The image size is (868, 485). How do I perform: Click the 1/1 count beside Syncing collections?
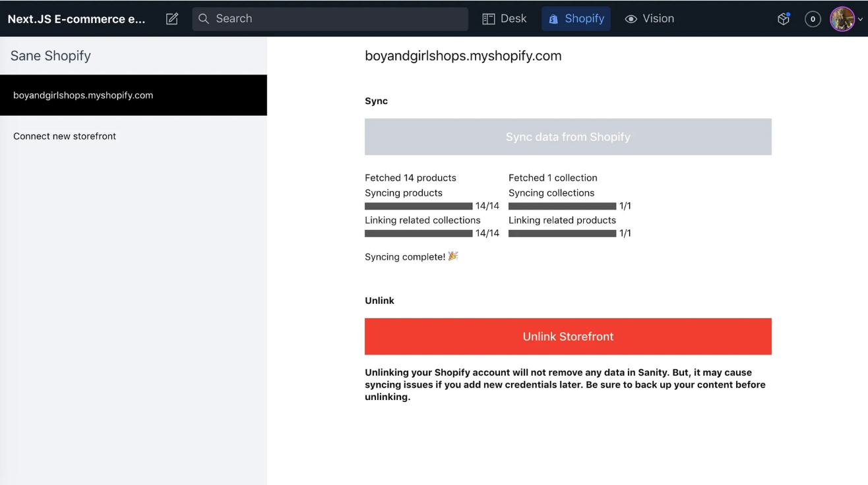[625, 206]
